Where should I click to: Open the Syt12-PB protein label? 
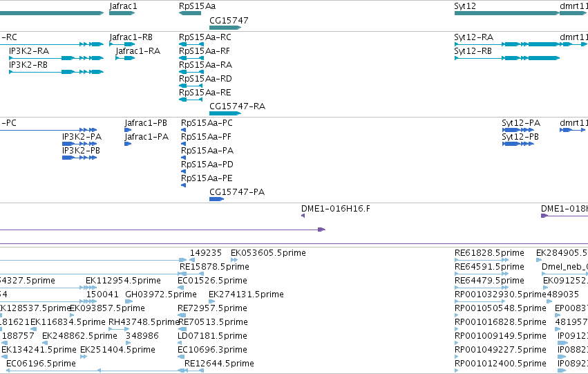520,137
